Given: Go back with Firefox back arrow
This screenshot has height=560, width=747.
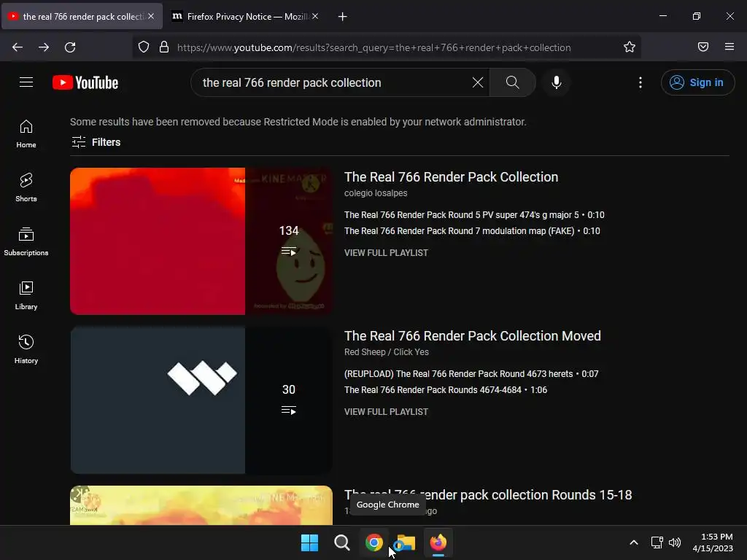Looking at the screenshot, I should coord(18,47).
